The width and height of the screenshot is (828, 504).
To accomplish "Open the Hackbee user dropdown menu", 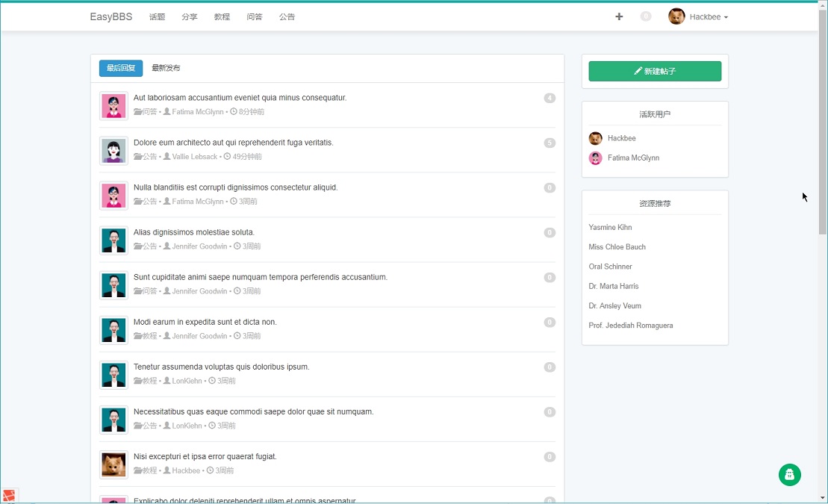I will 709,17.
